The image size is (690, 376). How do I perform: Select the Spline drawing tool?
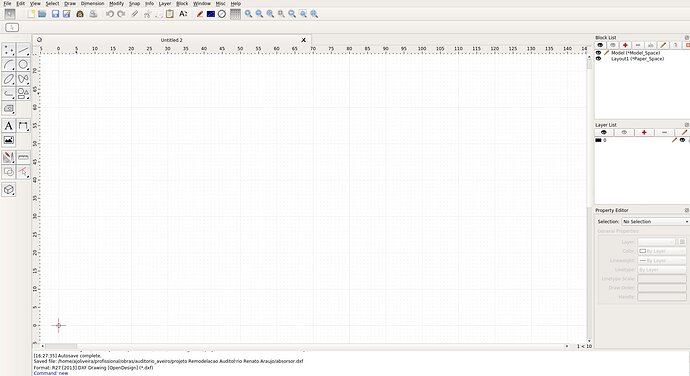[23, 79]
